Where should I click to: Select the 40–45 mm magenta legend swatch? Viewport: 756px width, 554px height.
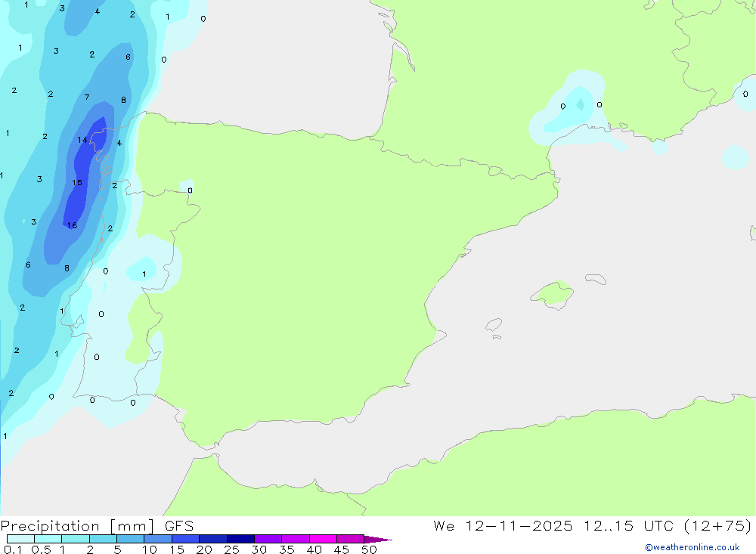[x=323, y=539]
